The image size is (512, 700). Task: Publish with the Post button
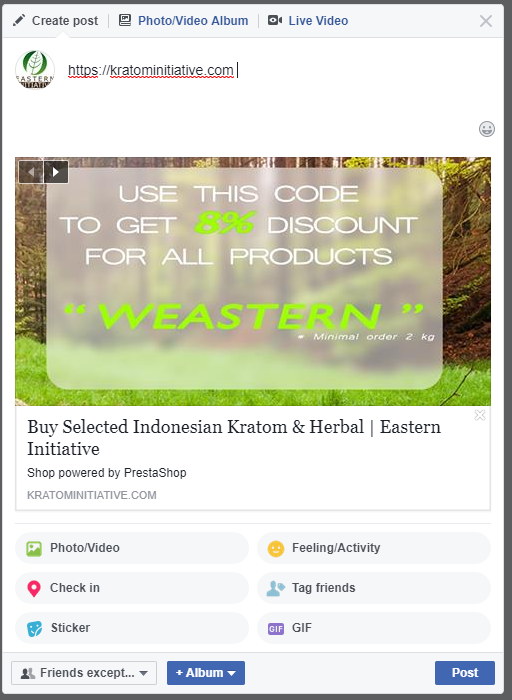tap(465, 673)
